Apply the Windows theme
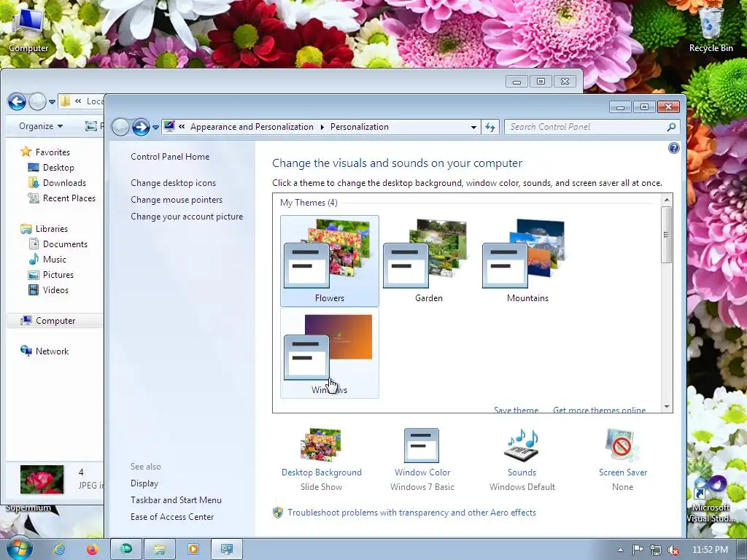 coord(329,353)
